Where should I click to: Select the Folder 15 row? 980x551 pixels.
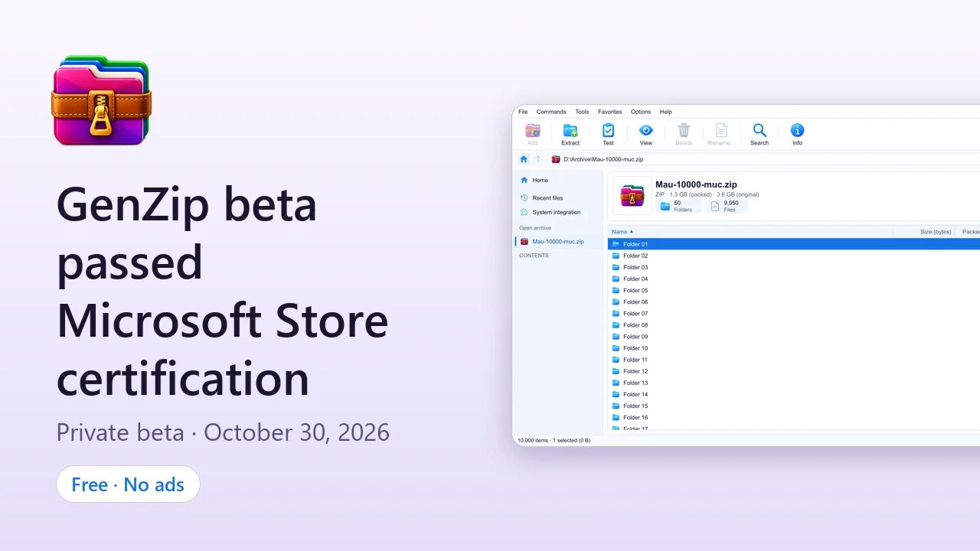(x=794, y=406)
